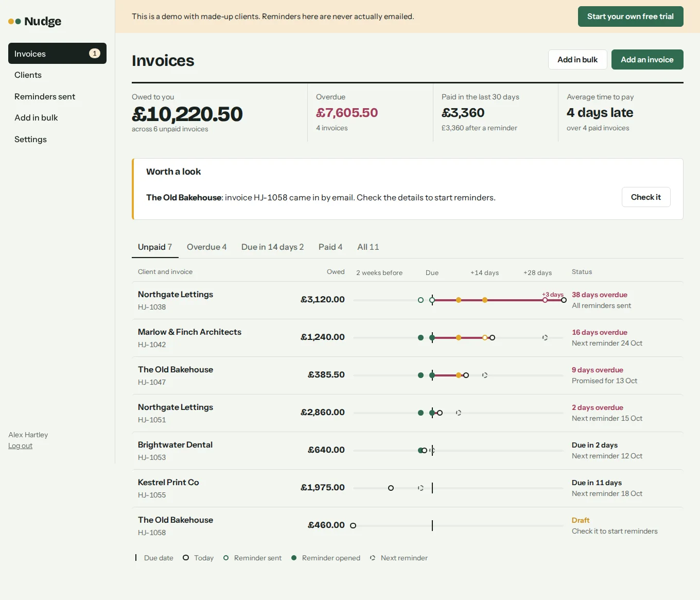Click today marker on HJ-1042 timeline

point(492,338)
